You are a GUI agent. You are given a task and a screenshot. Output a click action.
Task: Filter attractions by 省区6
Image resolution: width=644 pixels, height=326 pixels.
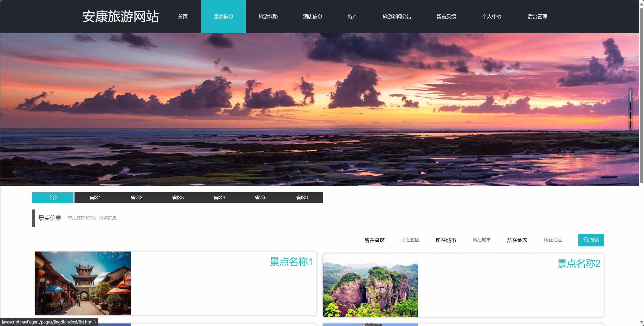point(302,198)
